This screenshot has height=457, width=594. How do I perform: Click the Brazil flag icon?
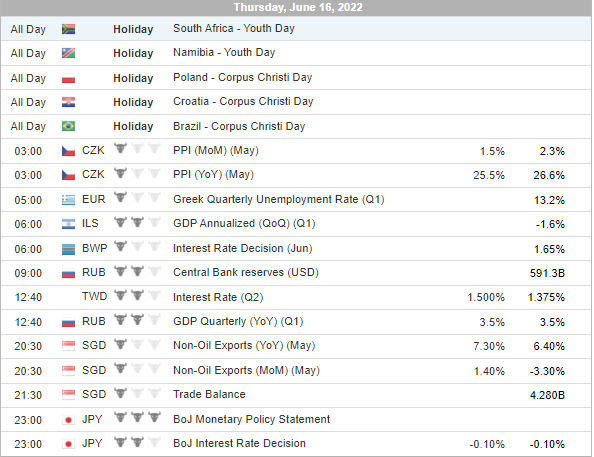(68, 126)
